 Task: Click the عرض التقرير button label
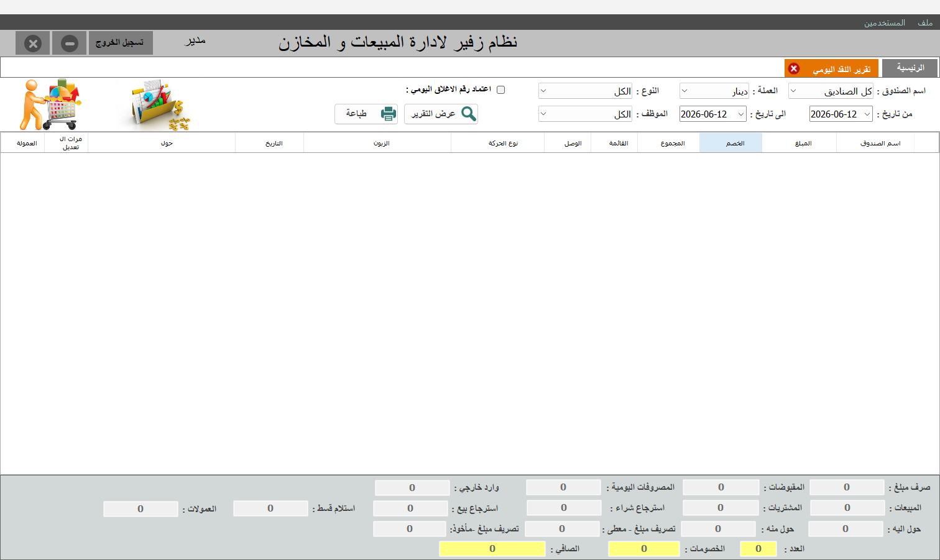click(433, 114)
